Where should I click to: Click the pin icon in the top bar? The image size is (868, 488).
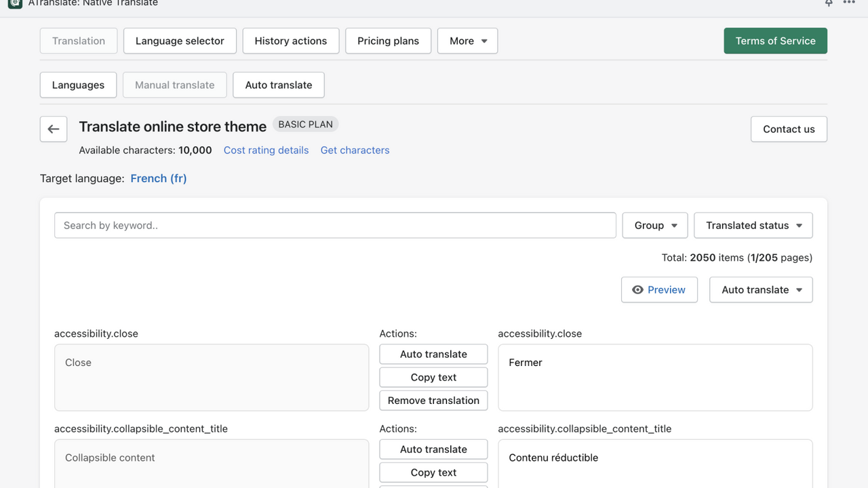pyautogui.click(x=828, y=3)
